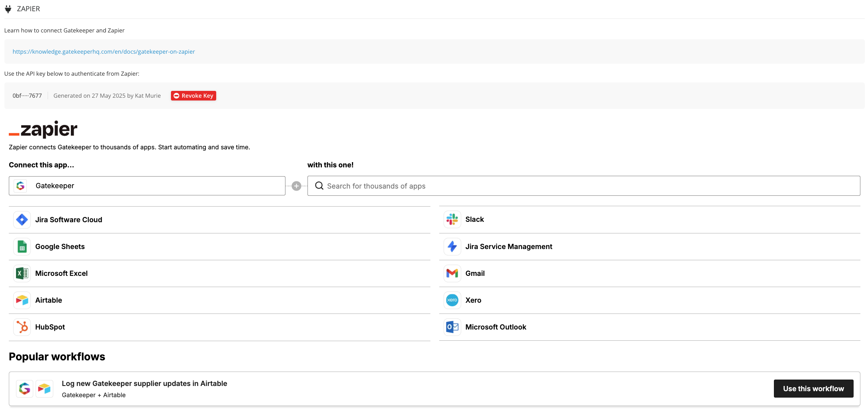
Task: Select the Gatekeeper app field
Action: pos(147,186)
